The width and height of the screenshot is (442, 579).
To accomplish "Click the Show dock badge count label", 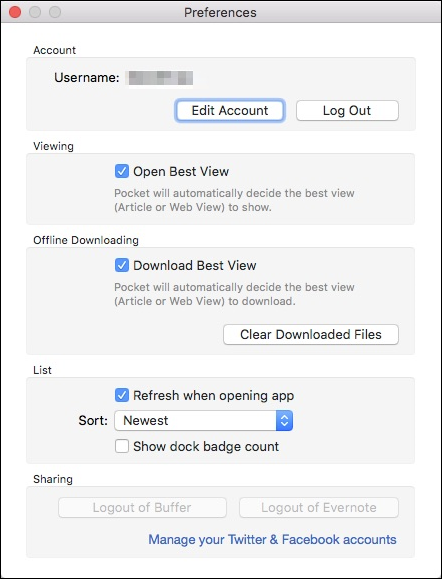I will 206,446.
